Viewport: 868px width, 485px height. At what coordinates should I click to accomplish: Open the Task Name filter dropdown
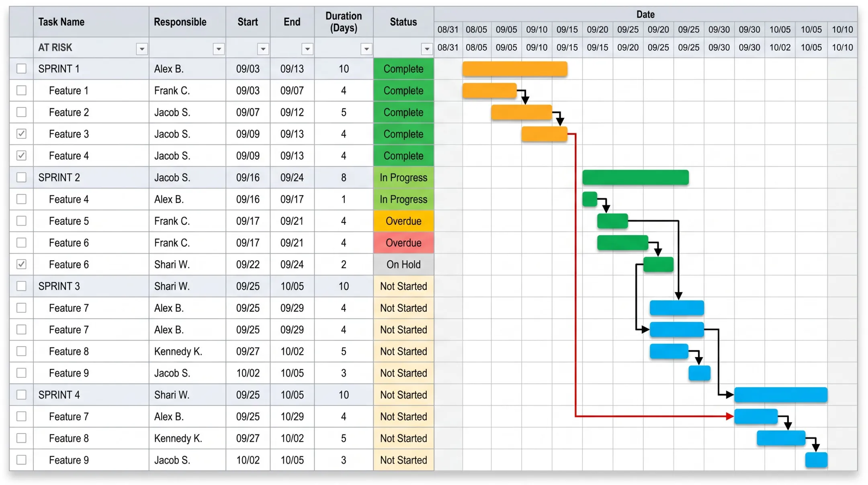pyautogui.click(x=142, y=49)
